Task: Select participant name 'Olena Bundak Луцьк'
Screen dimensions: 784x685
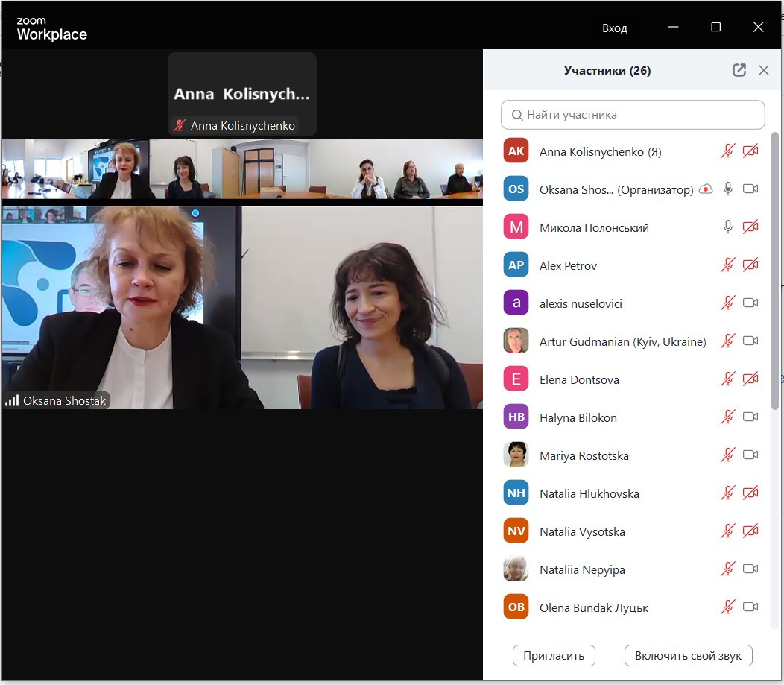Action: [593, 608]
